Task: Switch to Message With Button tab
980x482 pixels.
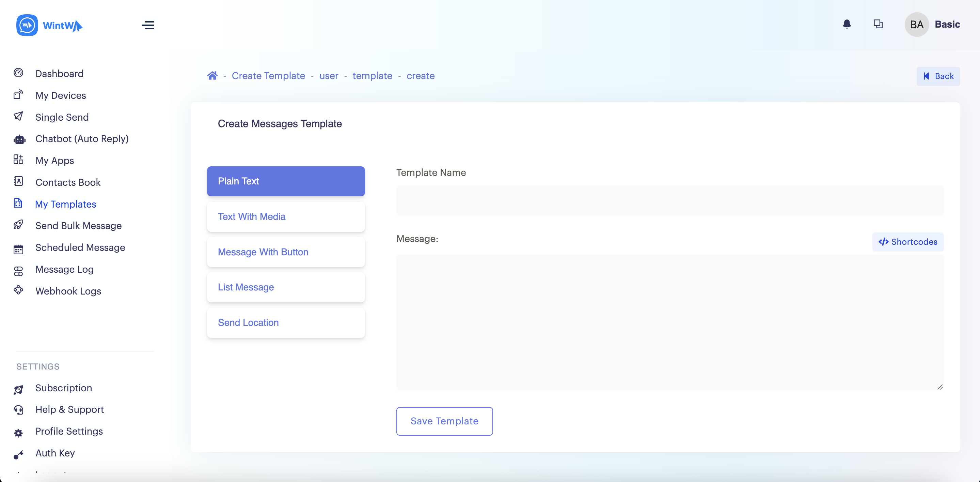Action: (286, 252)
